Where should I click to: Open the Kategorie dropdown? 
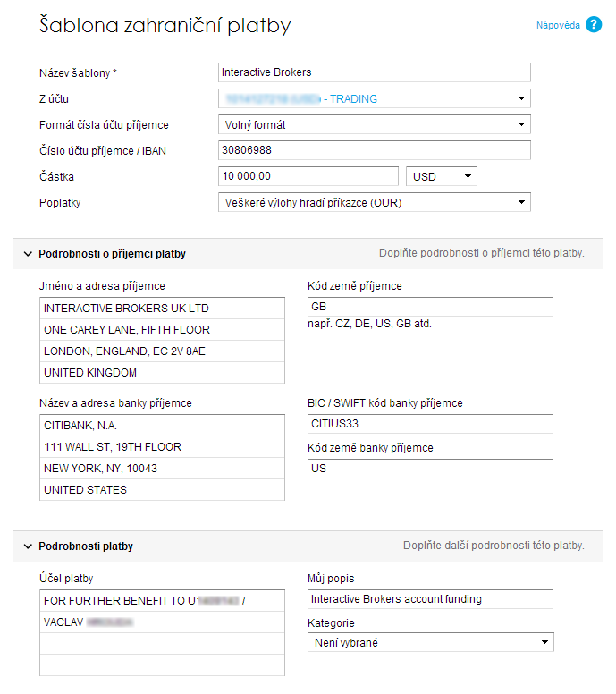(x=430, y=642)
